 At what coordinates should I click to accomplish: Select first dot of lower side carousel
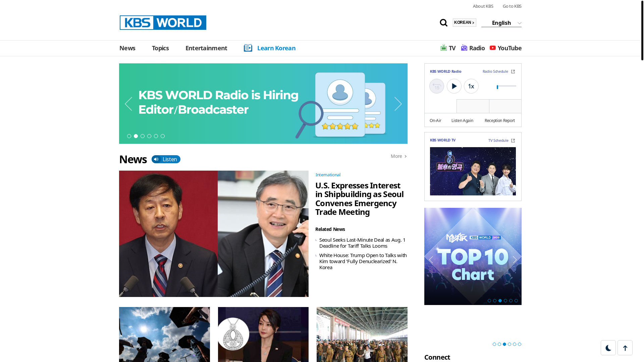pyautogui.click(x=494, y=344)
